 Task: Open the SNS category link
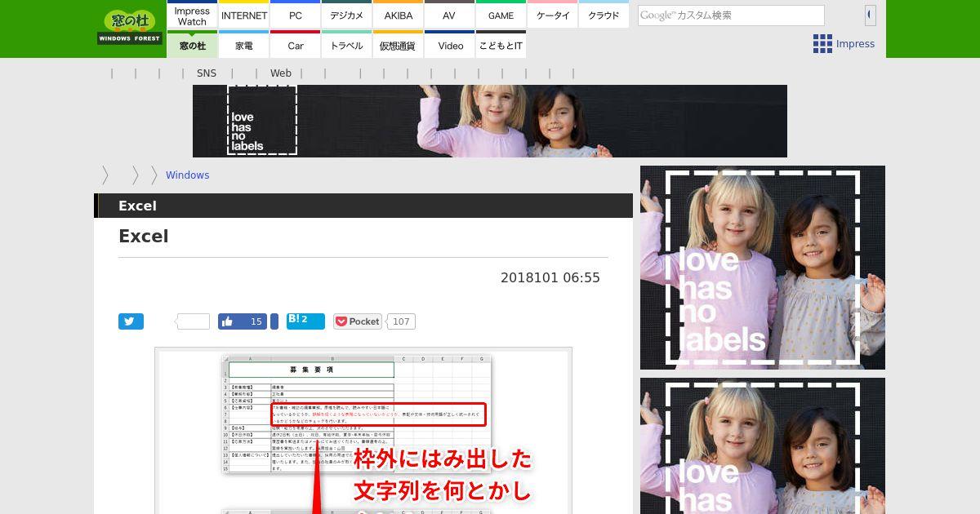click(207, 73)
